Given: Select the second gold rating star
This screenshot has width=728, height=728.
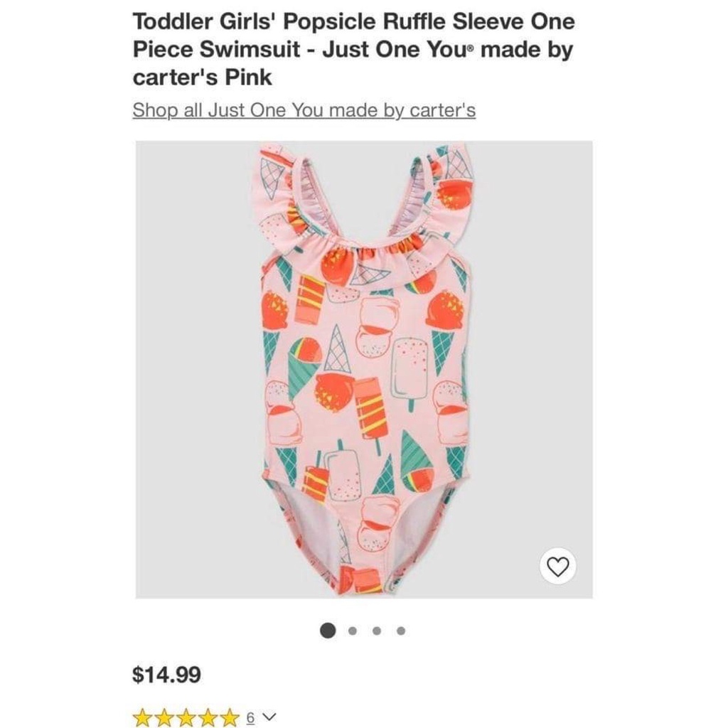Looking at the screenshot, I should (x=164, y=718).
